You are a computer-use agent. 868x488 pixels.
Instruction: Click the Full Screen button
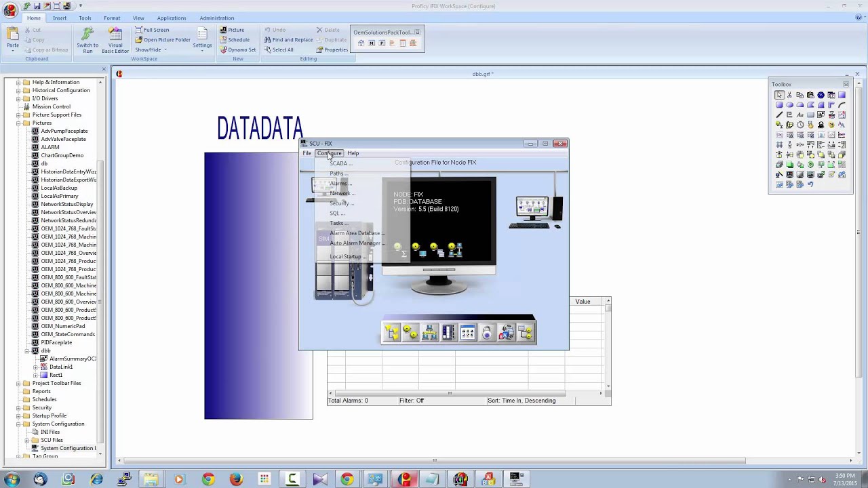point(152,30)
